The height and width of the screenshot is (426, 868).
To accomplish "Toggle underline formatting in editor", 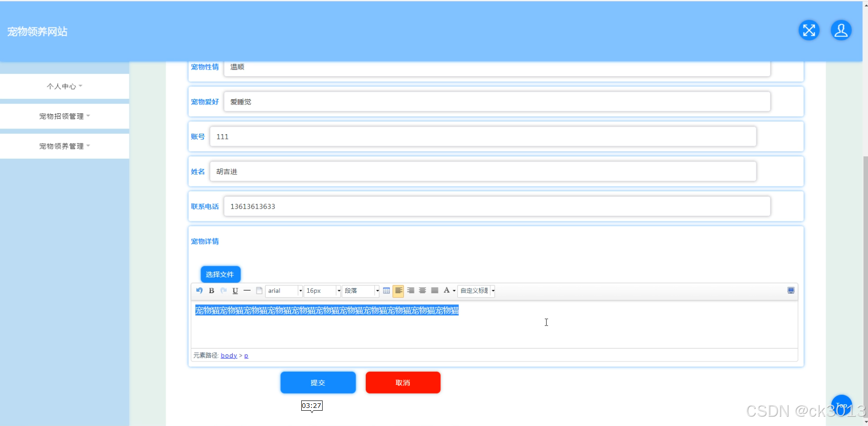I will (235, 290).
